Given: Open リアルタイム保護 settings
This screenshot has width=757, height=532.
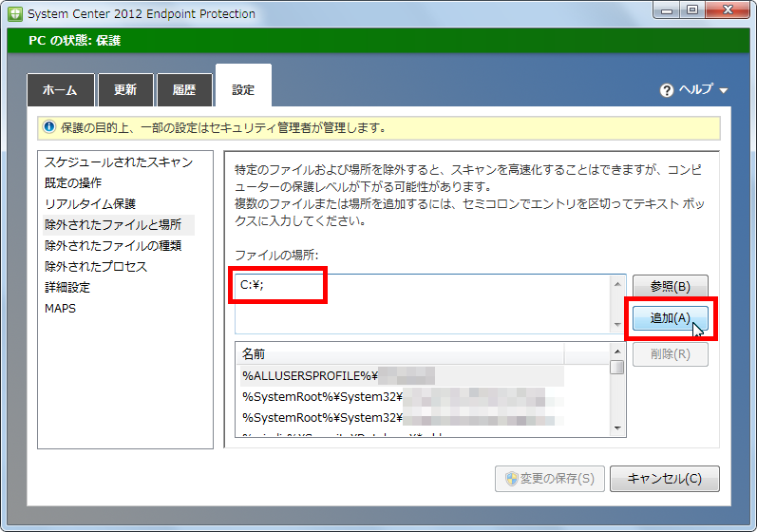Looking at the screenshot, I should tap(90, 203).
